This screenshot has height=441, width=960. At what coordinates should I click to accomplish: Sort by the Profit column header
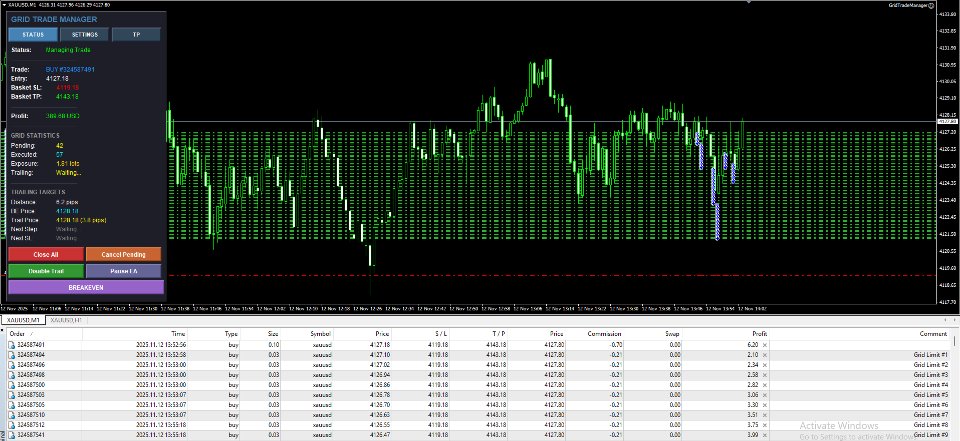759,334
